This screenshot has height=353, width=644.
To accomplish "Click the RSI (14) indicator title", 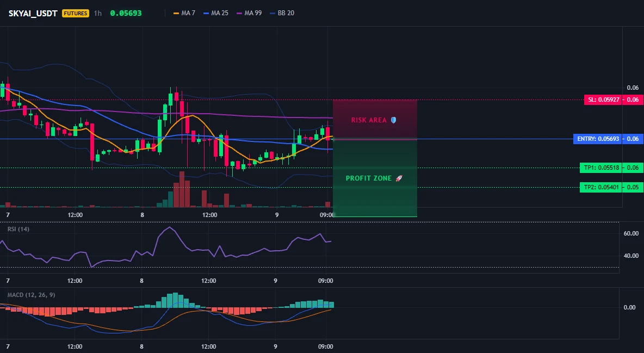I will tap(18, 229).
